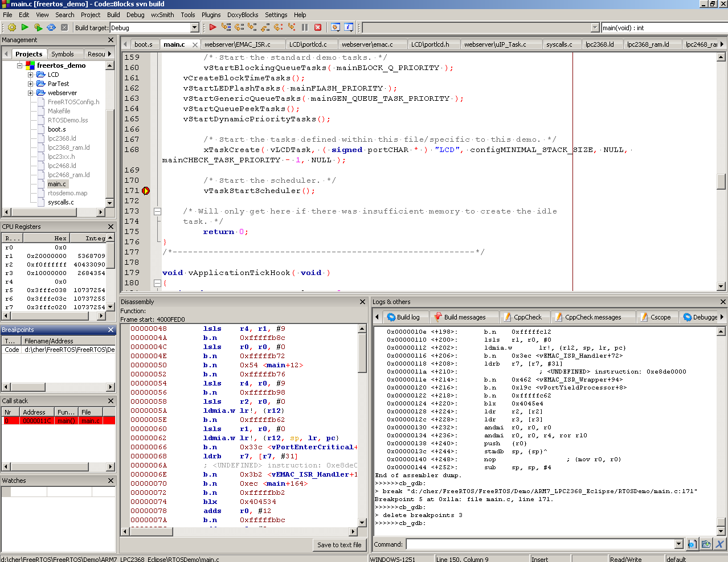Collapse the freertos_demo project node
Viewport: 728px width, 562px height.
coord(20,65)
